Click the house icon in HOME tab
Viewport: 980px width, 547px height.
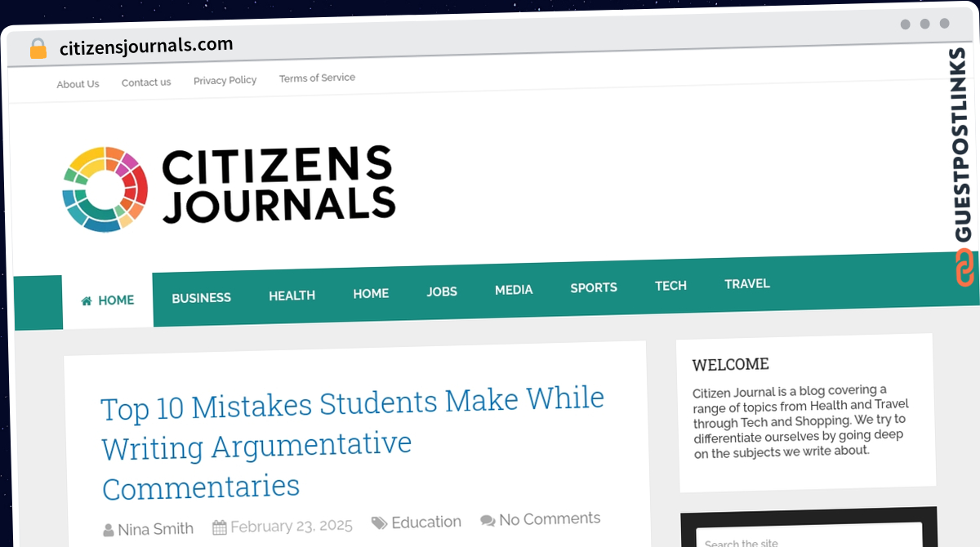87,301
